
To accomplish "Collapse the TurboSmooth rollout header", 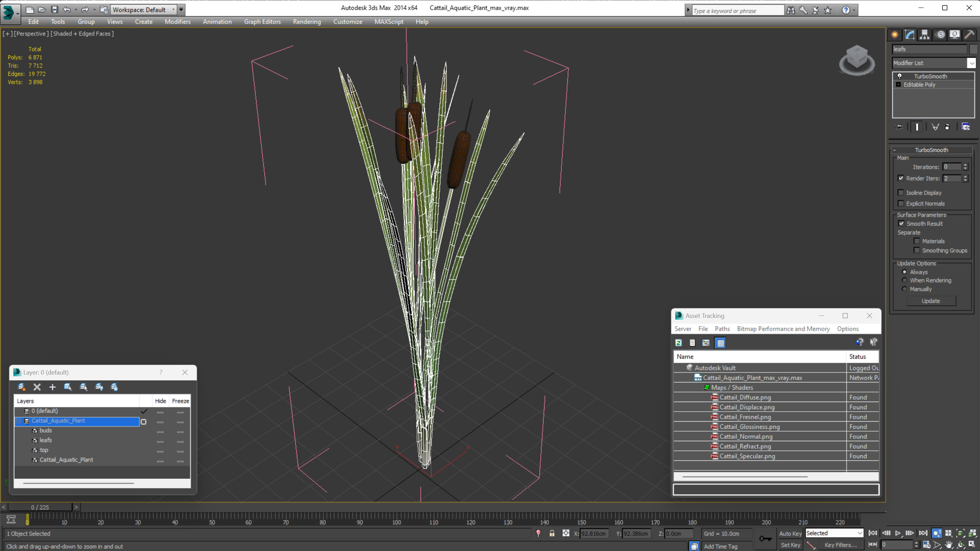I will point(931,150).
